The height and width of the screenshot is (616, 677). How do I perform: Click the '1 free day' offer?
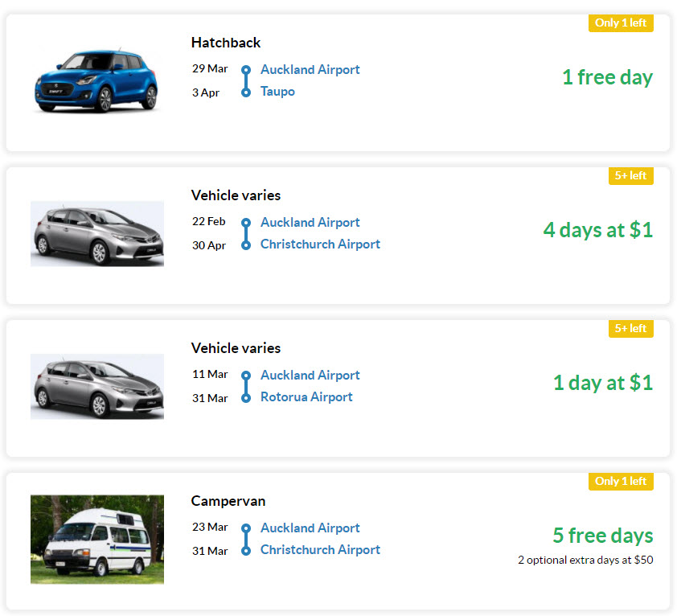(607, 78)
